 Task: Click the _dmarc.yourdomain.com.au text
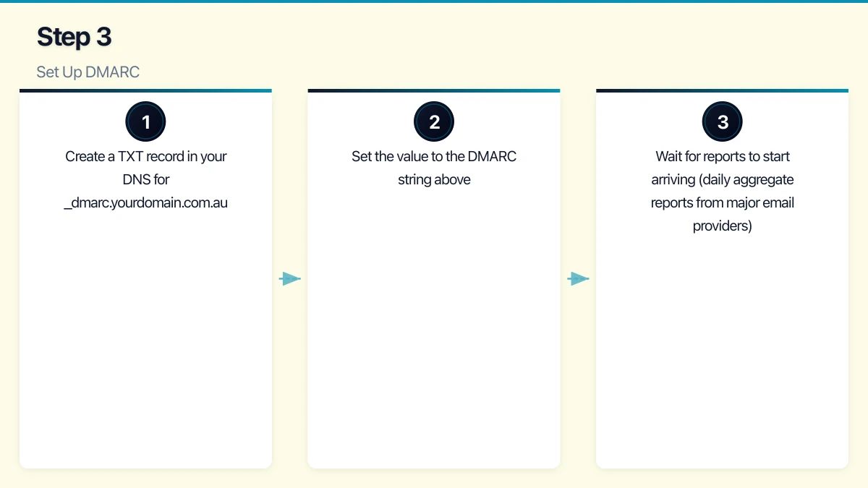tap(145, 202)
